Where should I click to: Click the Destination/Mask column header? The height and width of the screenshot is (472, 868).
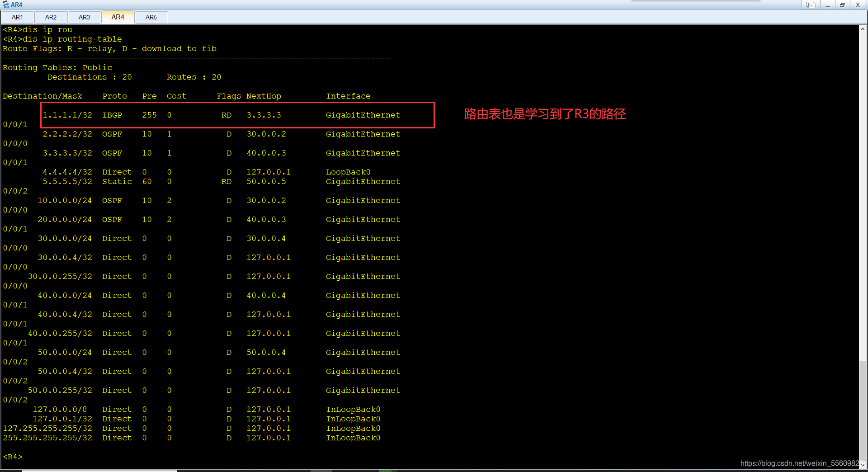click(42, 96)
